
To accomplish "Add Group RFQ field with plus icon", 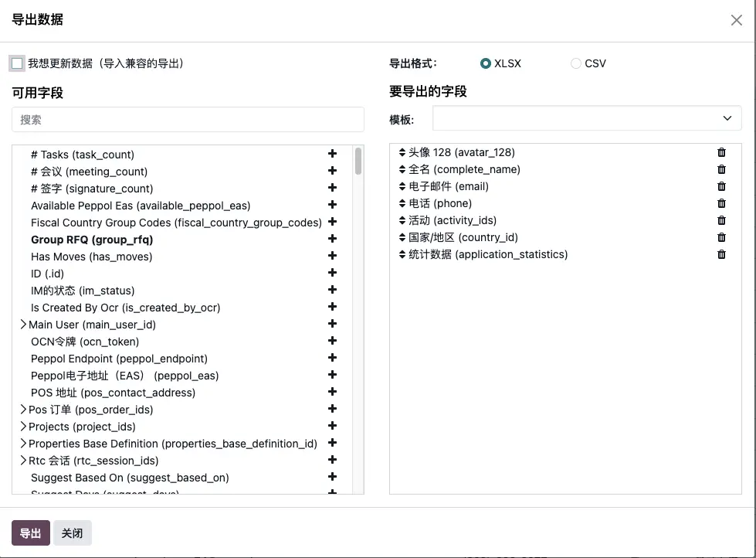I will tap(332, 239).
